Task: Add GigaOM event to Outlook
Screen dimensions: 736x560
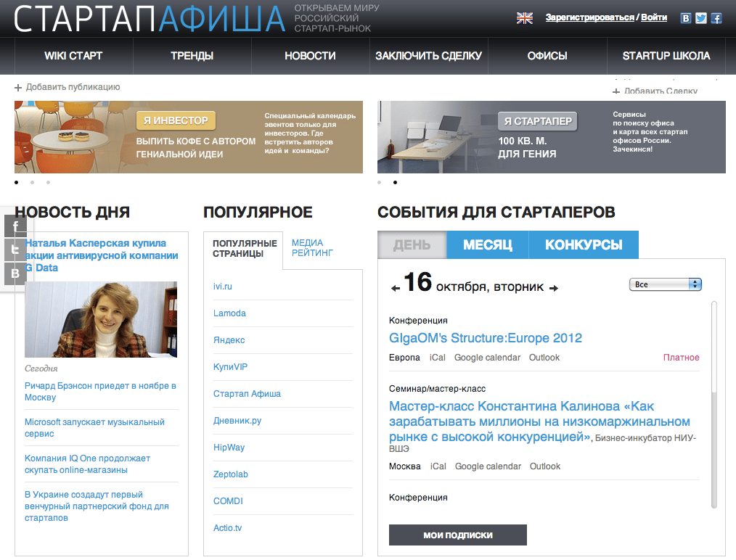Action: pos(544,358)
